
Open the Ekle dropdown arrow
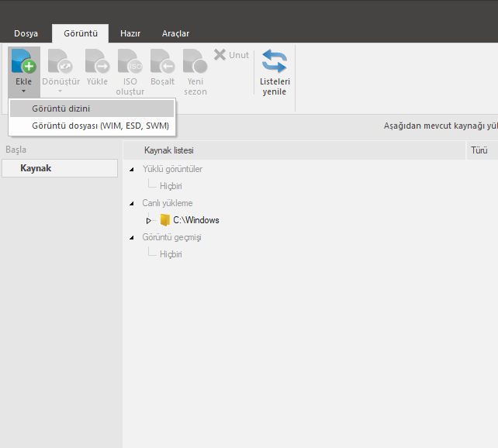pos(23,91)
